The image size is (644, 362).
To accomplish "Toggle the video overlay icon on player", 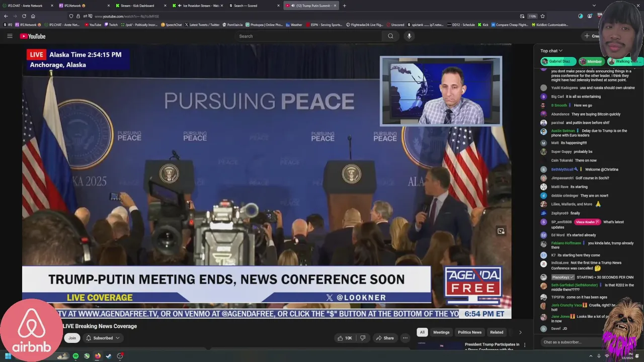I will click(x=501, y=231).
